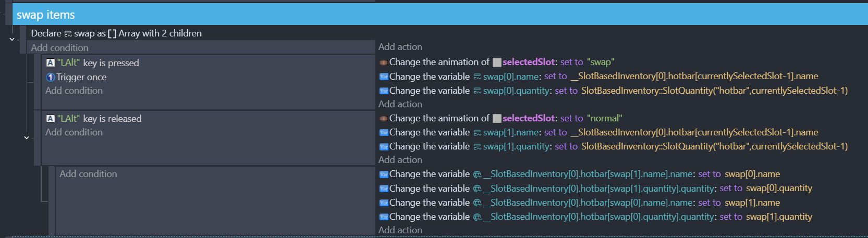Screen dimensions: 868x238
Task: Select the swap items group header
Action: pyautogui.click(x=440, y=15)
